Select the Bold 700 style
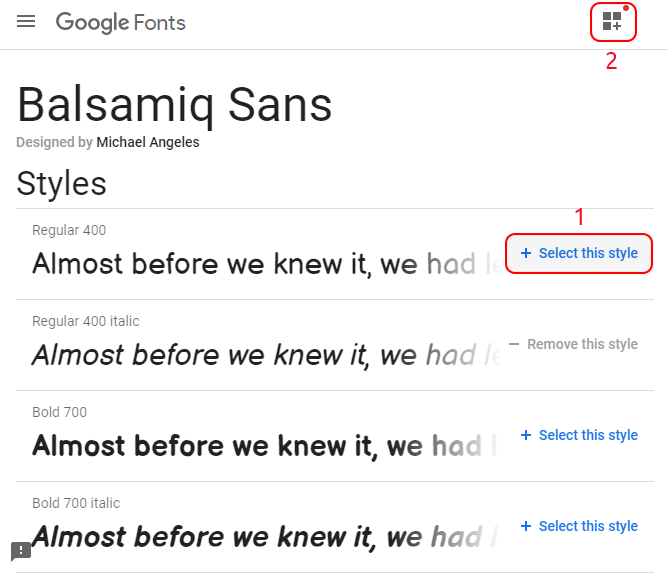 point(579,435)
